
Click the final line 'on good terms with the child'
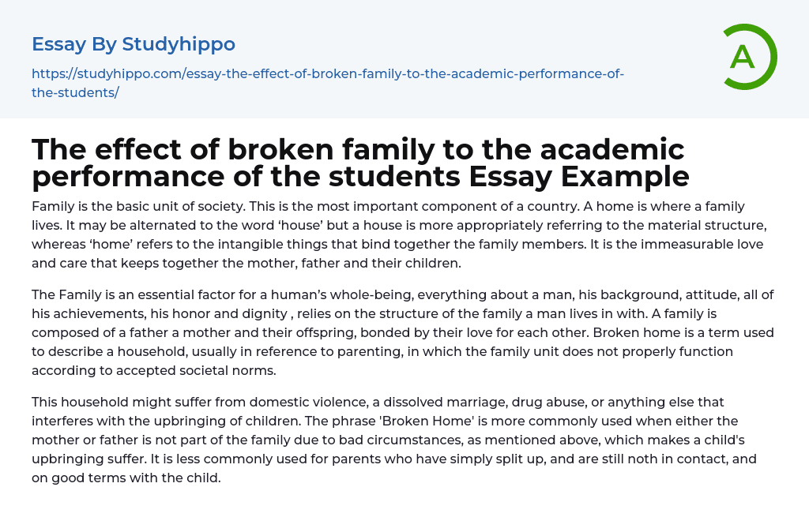(x=126, y=478)
